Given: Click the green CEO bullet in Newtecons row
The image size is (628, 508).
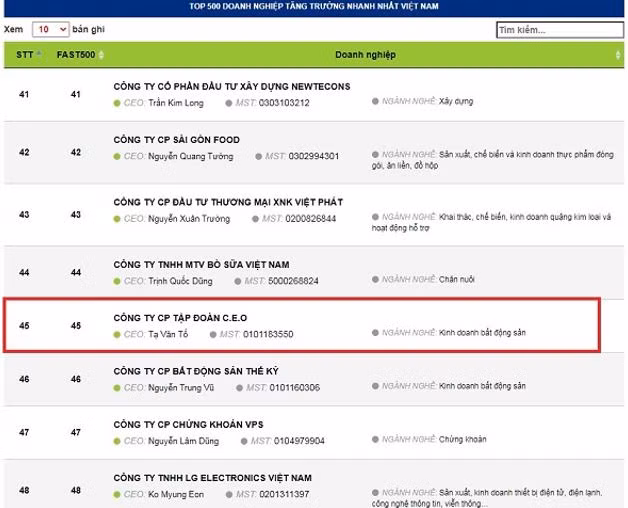Looking at the screenshot, I should [117, 103].
